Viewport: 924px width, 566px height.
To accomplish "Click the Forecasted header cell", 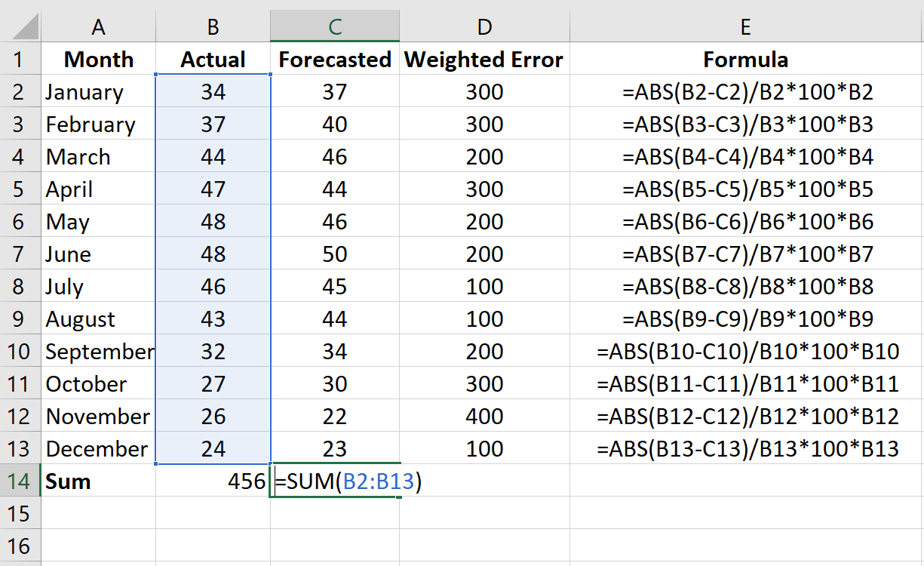I will click(x=334, y=59).
